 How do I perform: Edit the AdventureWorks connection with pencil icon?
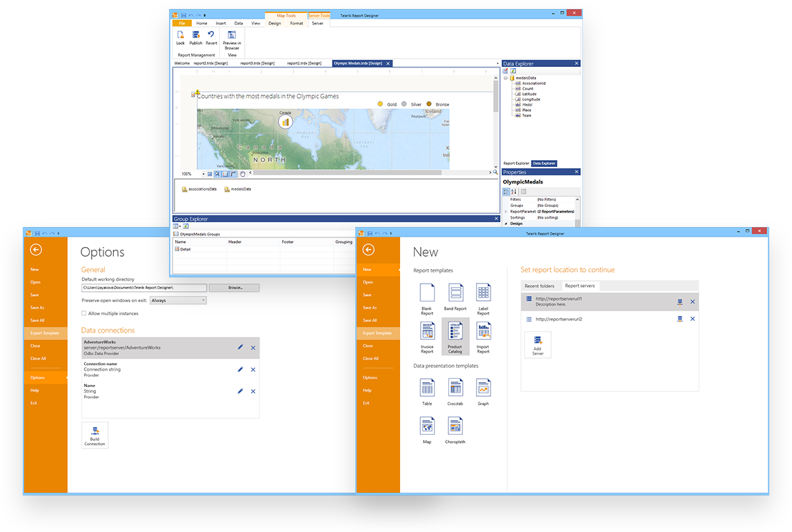tap(240, 347)
